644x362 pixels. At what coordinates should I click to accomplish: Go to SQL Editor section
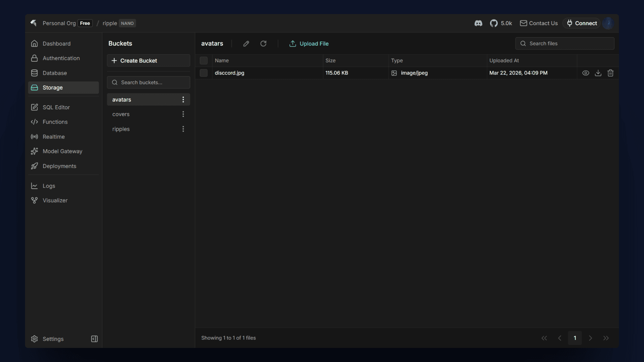coord(56,107)
